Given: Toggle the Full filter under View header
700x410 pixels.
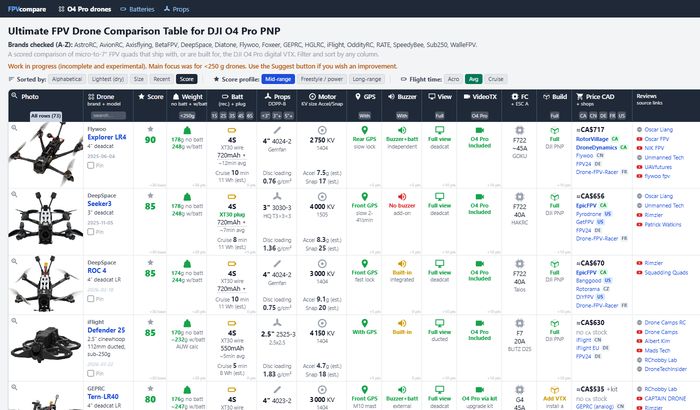Looking at the screenshot, I should pyautogui.click(x=439, y=116).
